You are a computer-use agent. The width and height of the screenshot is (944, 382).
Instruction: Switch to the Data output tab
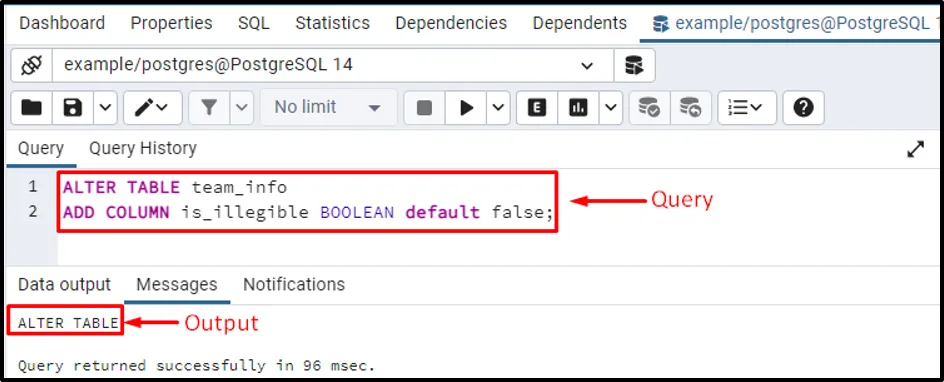coord(64,284)
